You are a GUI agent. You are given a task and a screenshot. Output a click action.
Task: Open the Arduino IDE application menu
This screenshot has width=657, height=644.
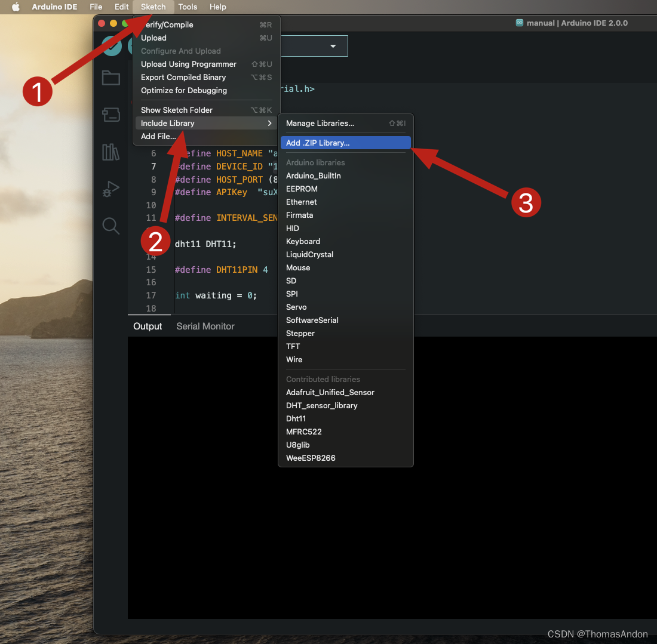pyautogui.click(x=54, y=7)
